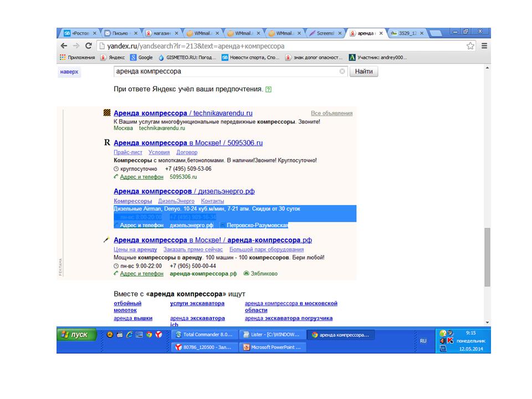Open the Все объявления link

(x=331, y=113)
